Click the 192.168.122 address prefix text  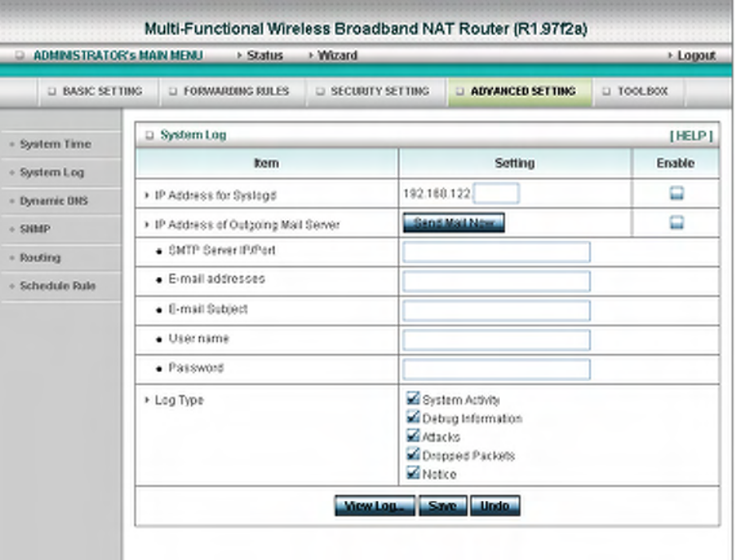click(x=437, y=194)
